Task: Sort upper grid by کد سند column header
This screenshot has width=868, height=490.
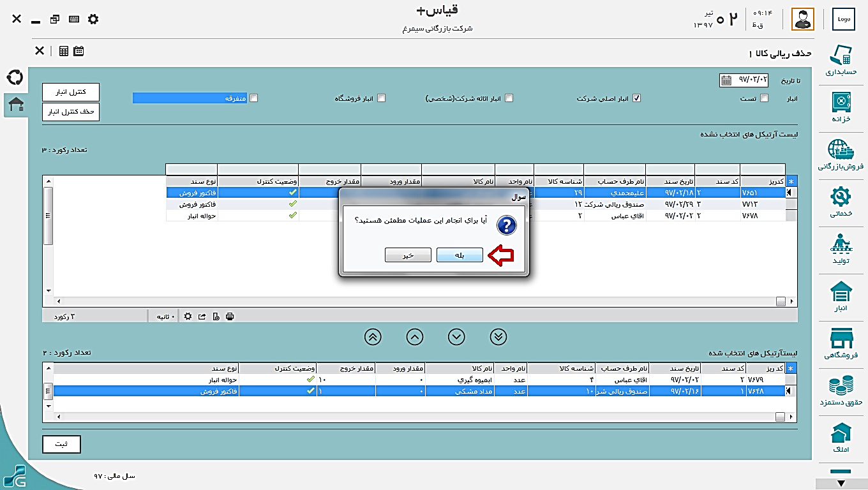Action: tap(717, 181)
